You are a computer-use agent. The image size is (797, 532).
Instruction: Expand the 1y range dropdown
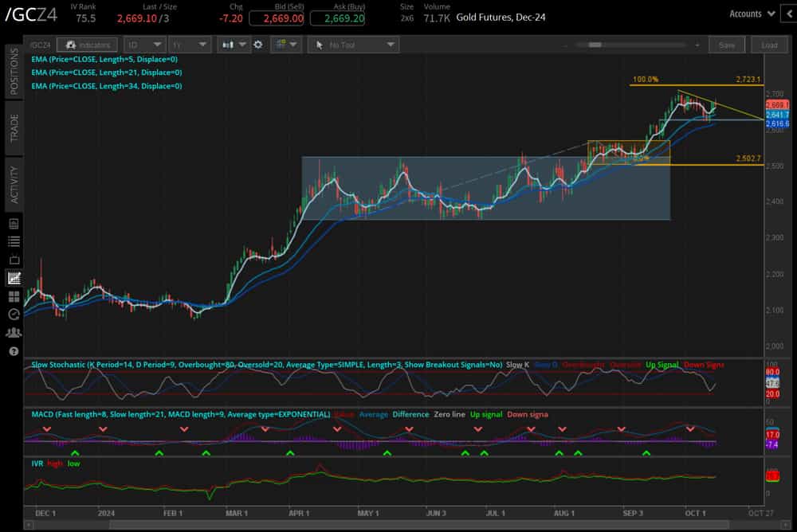pyautogui.click(x=190, y=45)
